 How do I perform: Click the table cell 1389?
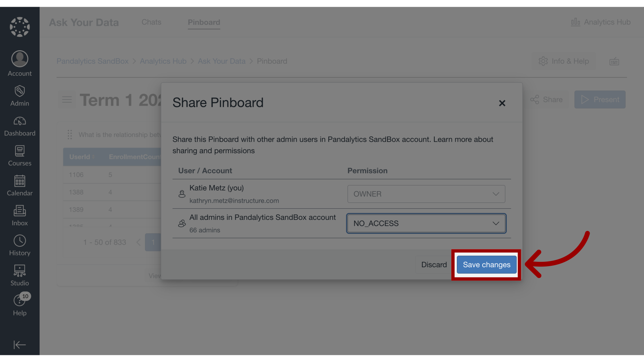coord(76,210)
